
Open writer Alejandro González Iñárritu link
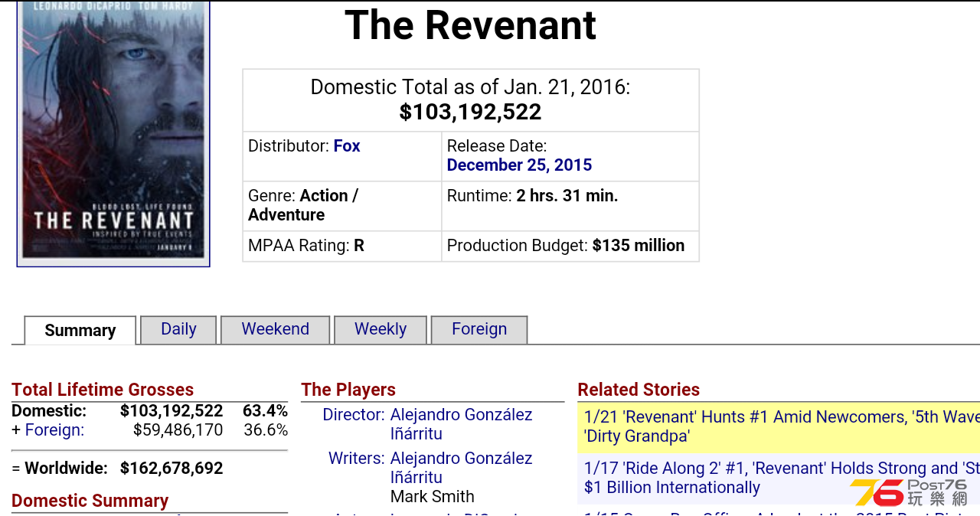click(461, 468)
